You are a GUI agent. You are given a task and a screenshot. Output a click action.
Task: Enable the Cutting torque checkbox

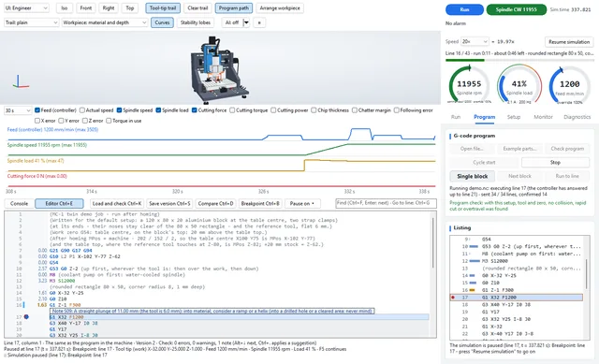tap(232, 110)
